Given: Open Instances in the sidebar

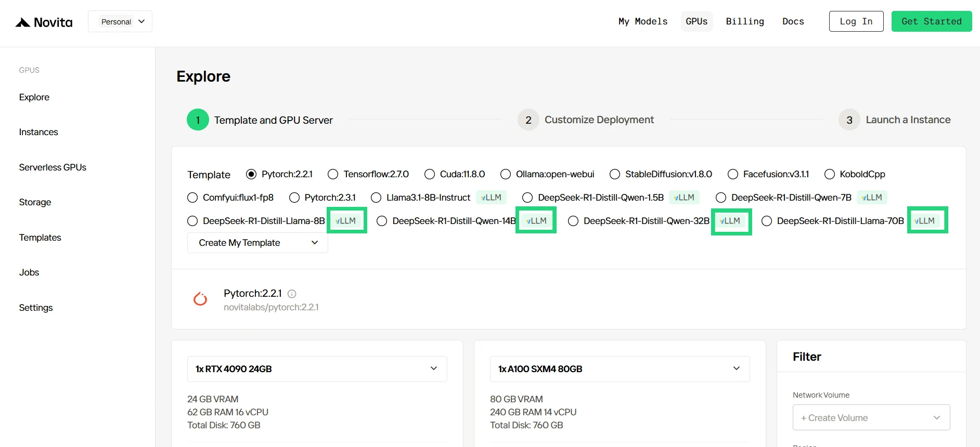Looking at the screenshot, I should click(x=38, y=132).
